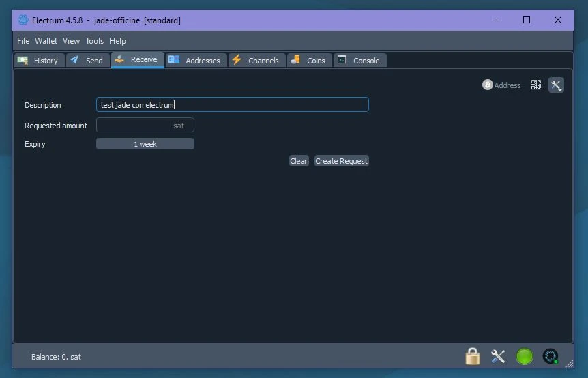Screen dimensions: 588x378
Task: Open preferences via status bar tools icon
Action: tap(498, 356)
